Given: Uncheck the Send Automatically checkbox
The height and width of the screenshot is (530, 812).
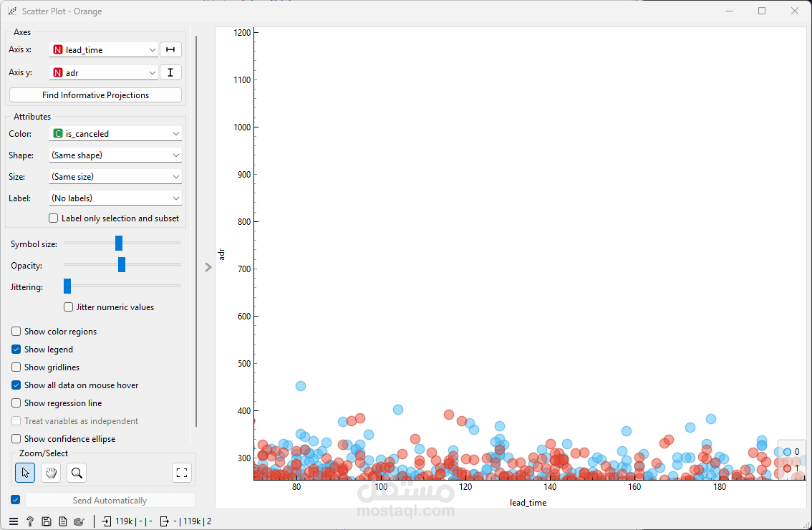Looking at the screenshot, I should pyautogui.click(x=16, y=499).
